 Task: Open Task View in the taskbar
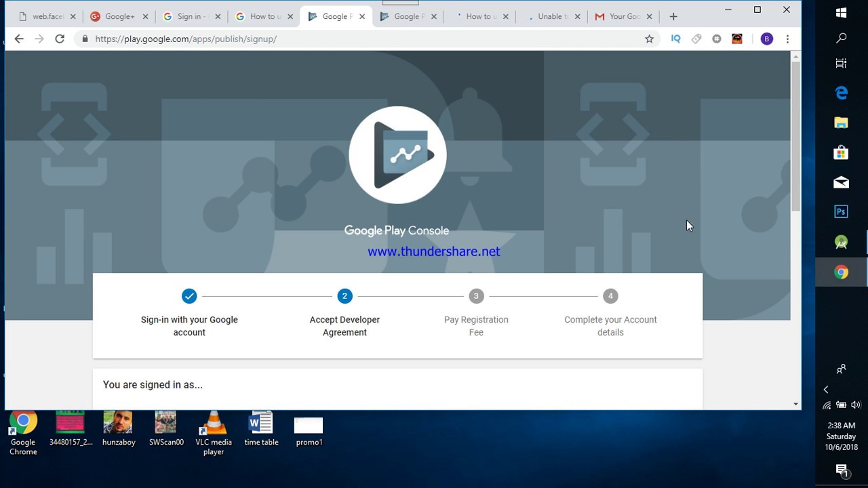[x=842, y=64]
